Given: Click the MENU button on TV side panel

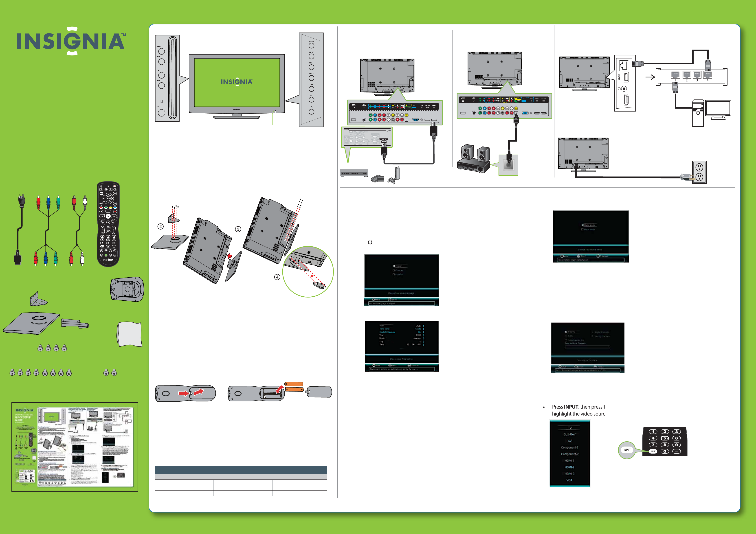Looking at the screenshot, I should coord(311,45).
